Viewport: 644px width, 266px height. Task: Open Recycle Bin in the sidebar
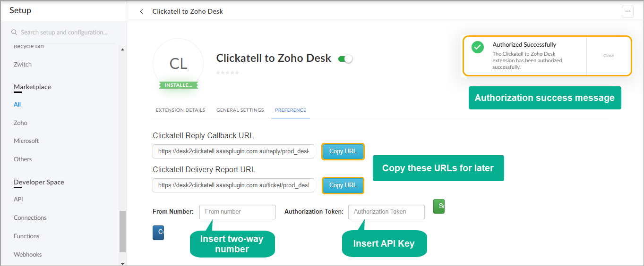(29, 46)
